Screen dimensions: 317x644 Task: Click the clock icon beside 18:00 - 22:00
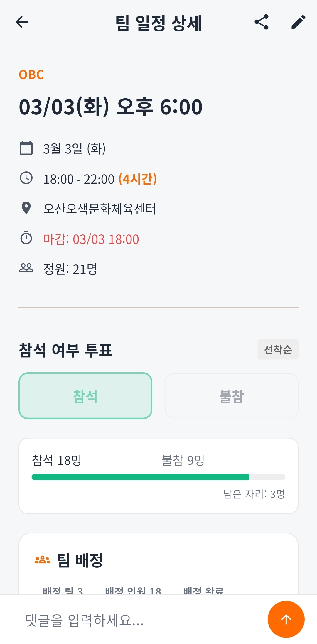point(26,178)
